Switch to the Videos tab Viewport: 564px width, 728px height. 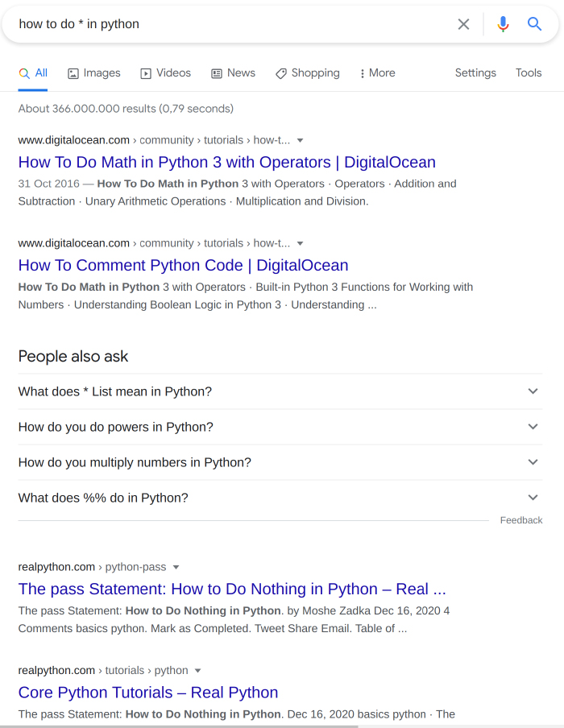tap(166, 73)
